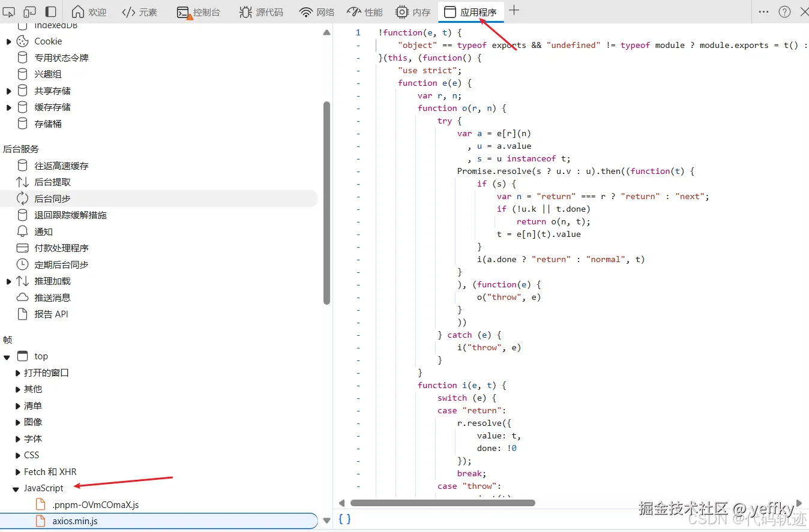Click the code pane horizontal scrollbar
The image size is (809, 532).
tap(442, 503)
